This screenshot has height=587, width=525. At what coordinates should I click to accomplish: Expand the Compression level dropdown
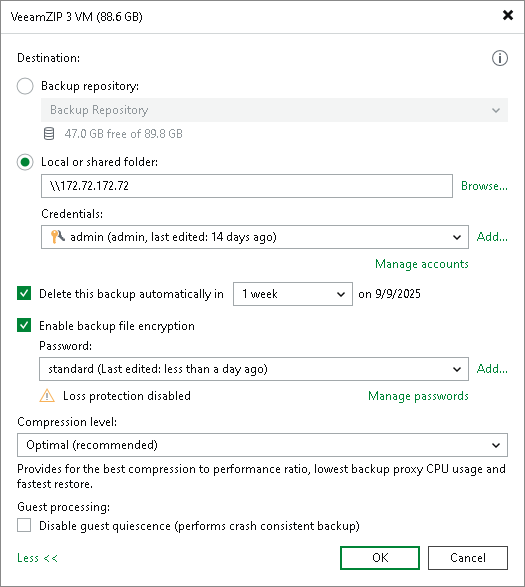[262, 445]
